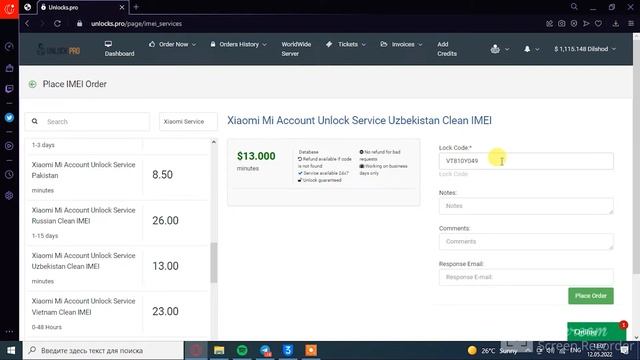Select Xiaomi Mi Account Unlock Service Pakistan
Screen dimensions: 640x360
(x=83, y=170)
